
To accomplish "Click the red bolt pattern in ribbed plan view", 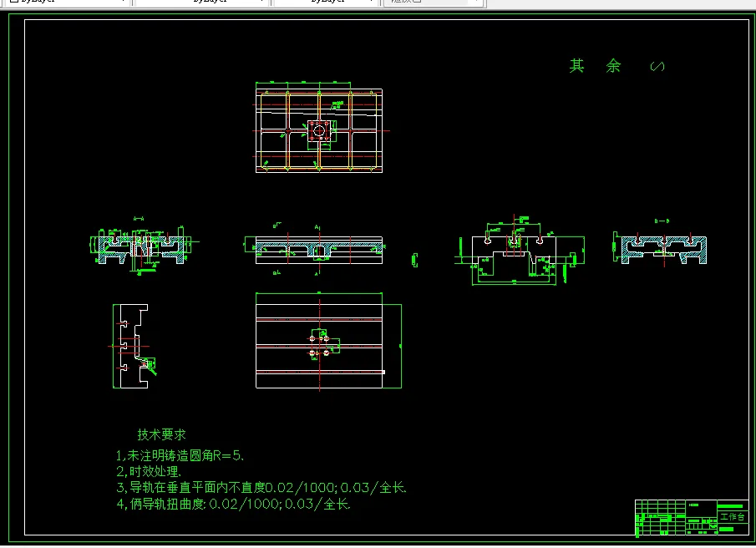I will click(x=319, y=130).
